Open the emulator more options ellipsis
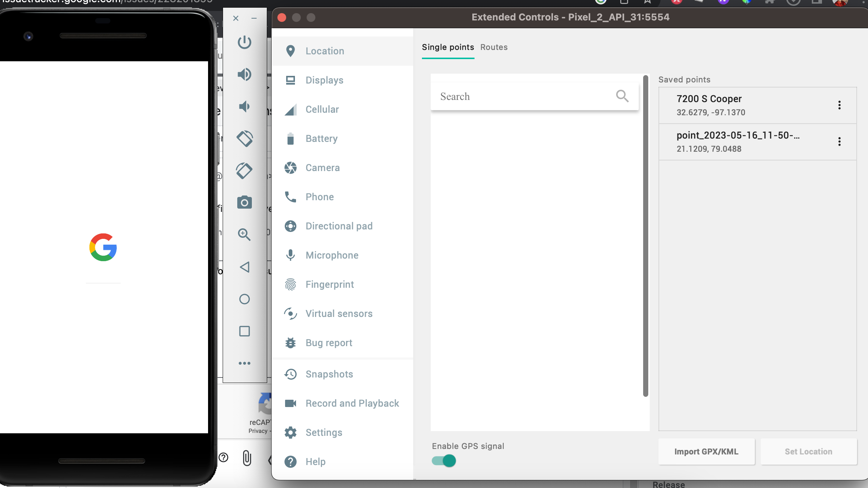This screenshot has width=868, height=488. [x=245, y=363]
